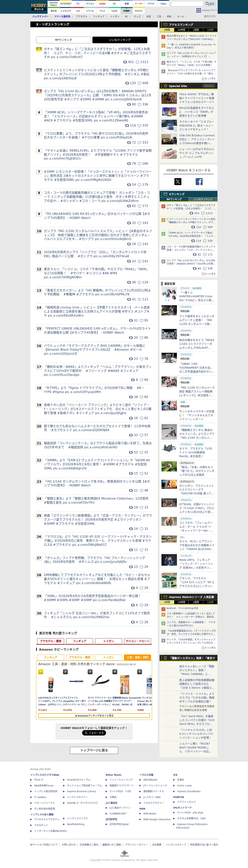Open the プライバシーポリシー footer link
Screen dimensions: 248x868
point(136,845)
